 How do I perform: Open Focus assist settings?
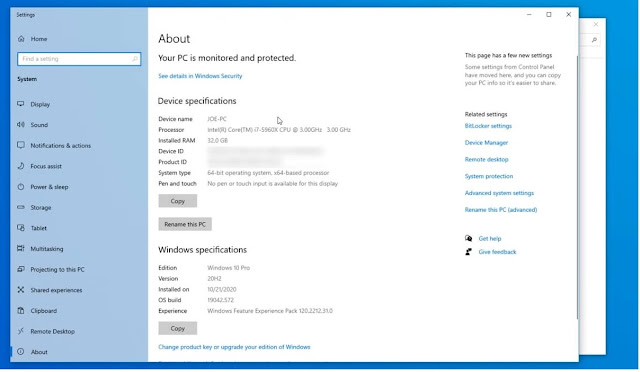(x=46, y=166)
